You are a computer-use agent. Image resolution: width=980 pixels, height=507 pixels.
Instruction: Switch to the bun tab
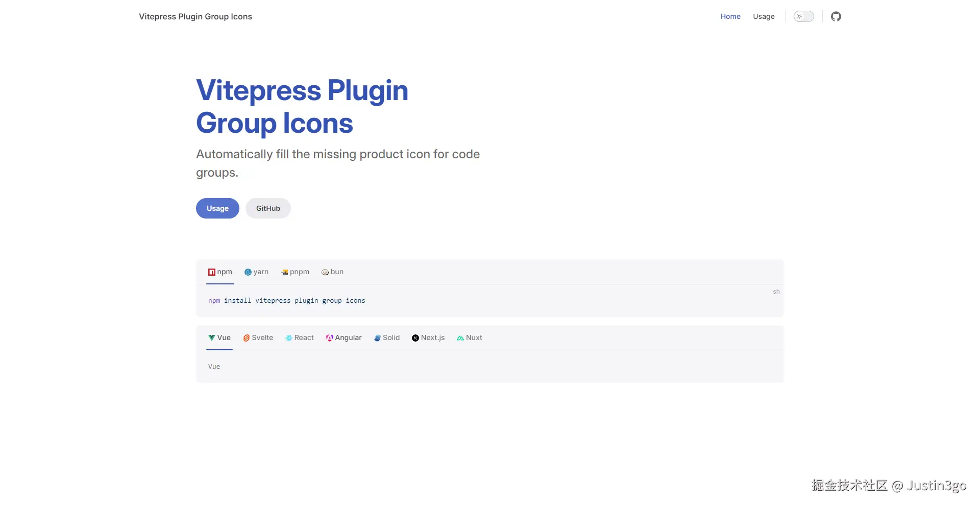pos(332,272)
